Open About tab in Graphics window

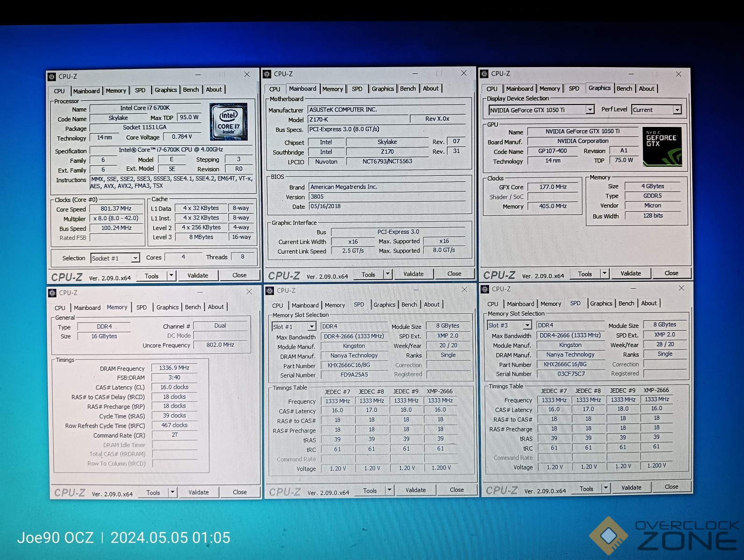tap(646, 89)
